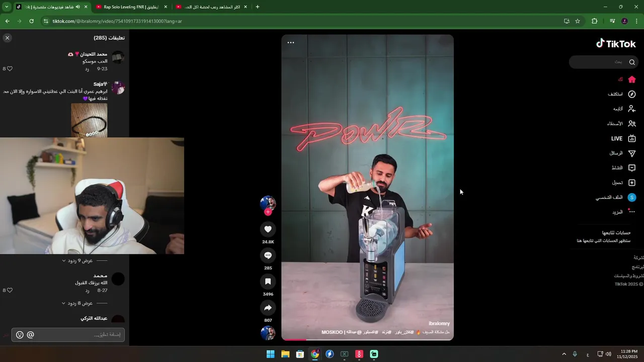Screen dimensions: 644x362
Task: Reply (رد) to the محمد 8-27 comment
Action: coord(87,291)
